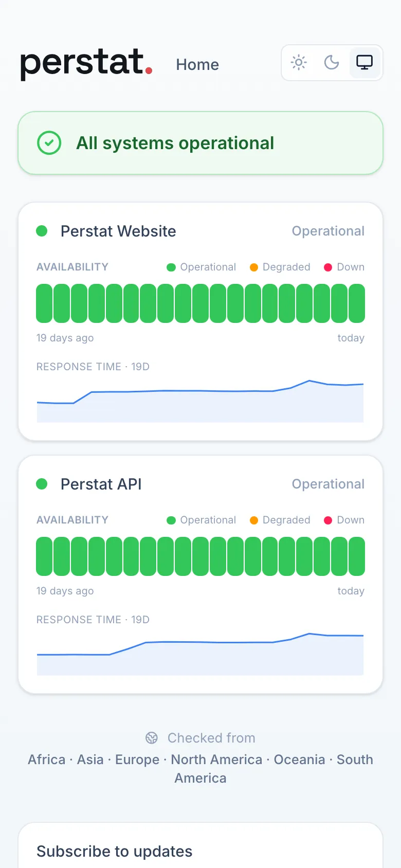Viewport: 401px width, 868px height.
Task: Click the All systems operational banner text
Action: click(x=175, y=143)
